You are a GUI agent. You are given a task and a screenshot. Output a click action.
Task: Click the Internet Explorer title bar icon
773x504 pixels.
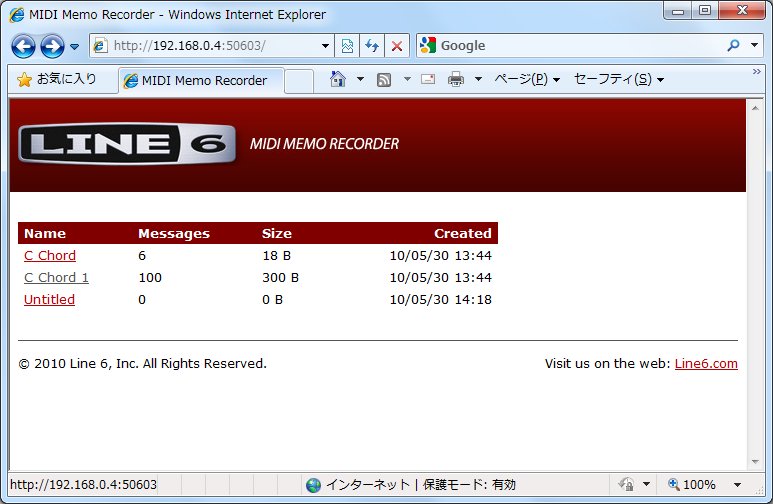coord(16,15)
